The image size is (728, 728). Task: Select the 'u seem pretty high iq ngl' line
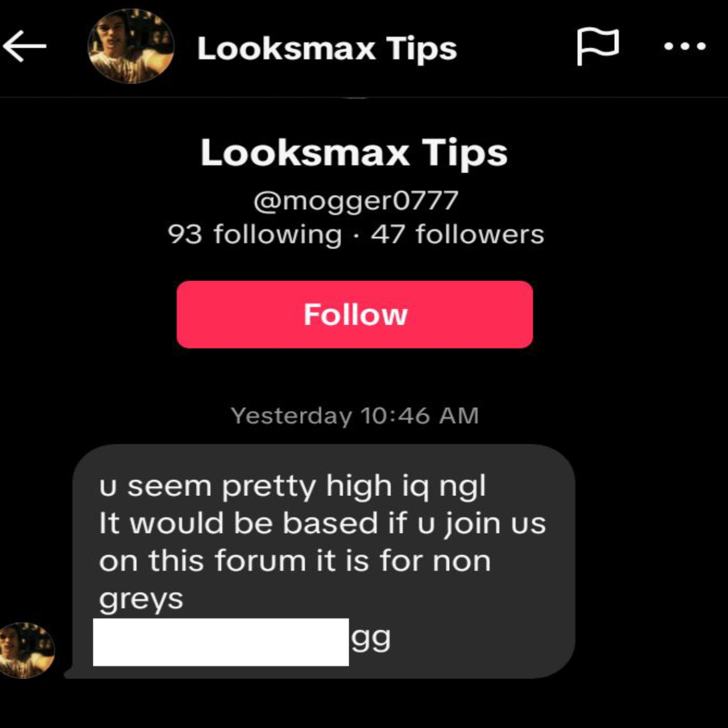click(292, 487)
